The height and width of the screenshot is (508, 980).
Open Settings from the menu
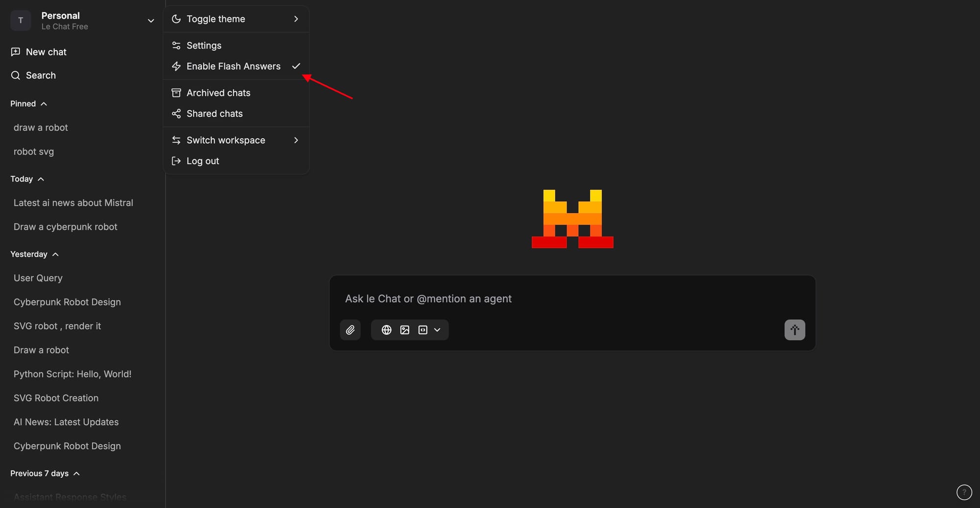(x=236, y=46)
